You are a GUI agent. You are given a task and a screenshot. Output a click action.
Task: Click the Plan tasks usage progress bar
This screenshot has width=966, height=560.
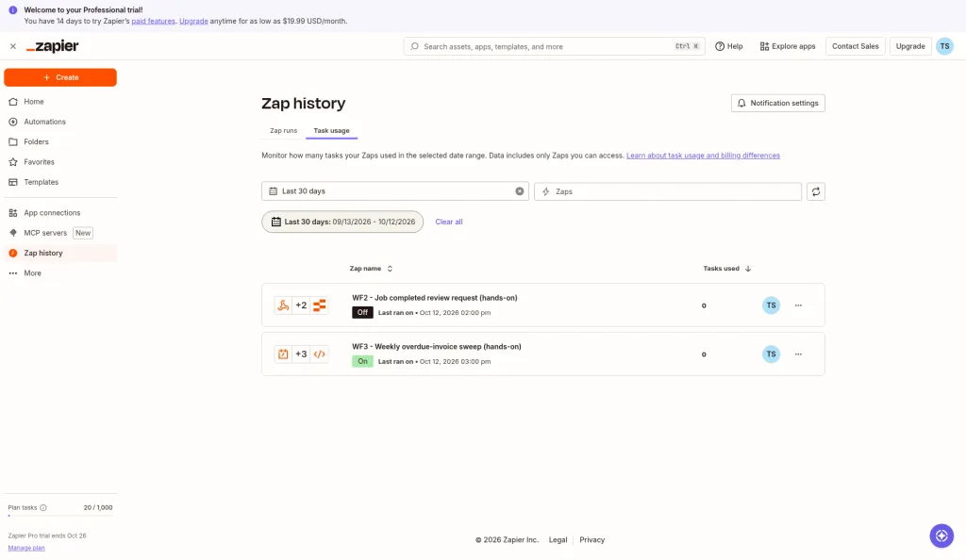click(60, 516)
